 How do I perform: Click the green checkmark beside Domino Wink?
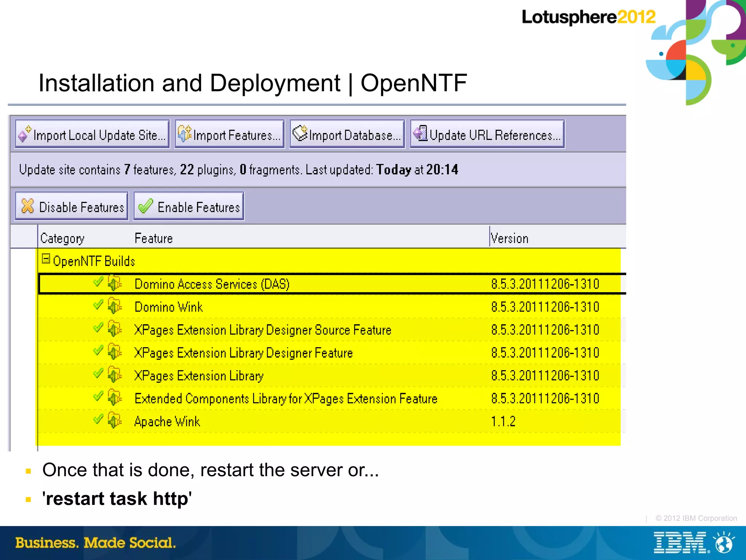click(98, 305)
